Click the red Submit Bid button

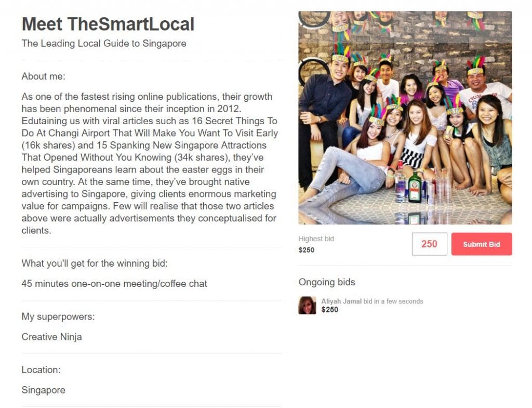(x=482, y=244)
